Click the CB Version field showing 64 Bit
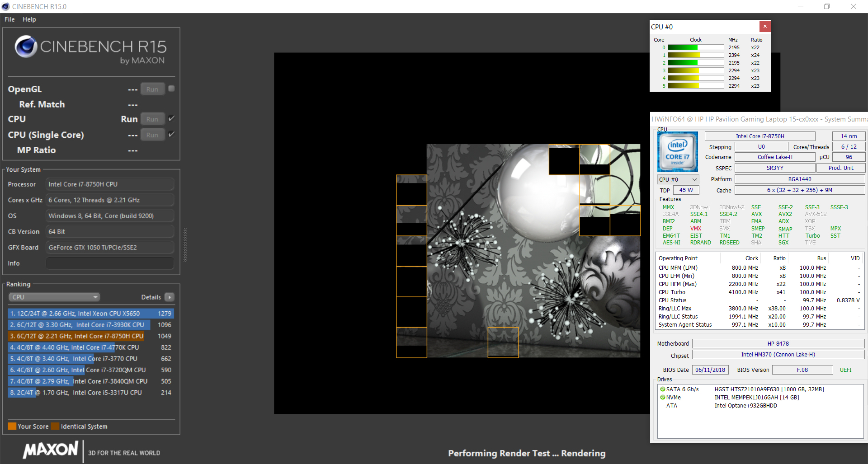The image size is (868, 464). (x=110, y=232)
